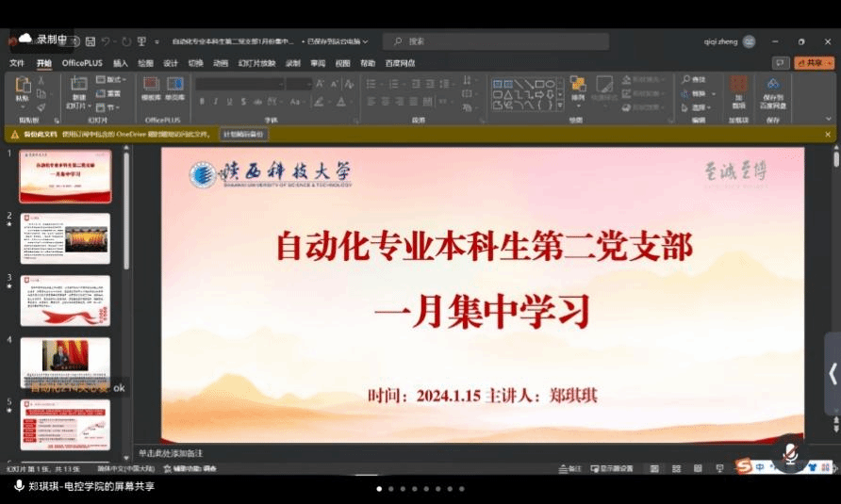Open the File menu
Viewport: 841px width, 504px height.
[17, 63]
